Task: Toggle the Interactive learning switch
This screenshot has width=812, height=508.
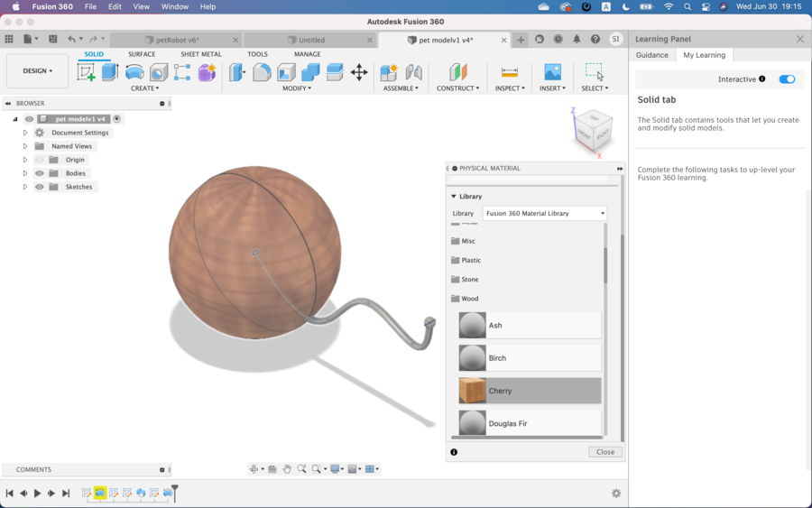Action: (x=787, y=79)
